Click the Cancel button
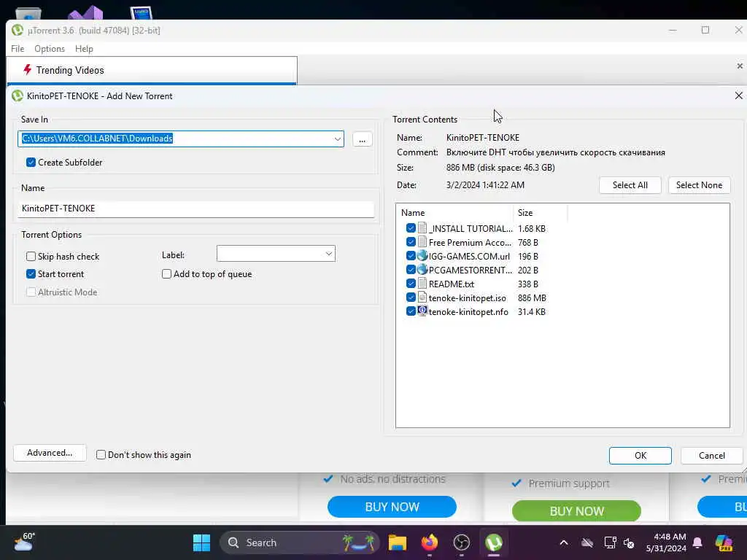 tap(712, 455)
